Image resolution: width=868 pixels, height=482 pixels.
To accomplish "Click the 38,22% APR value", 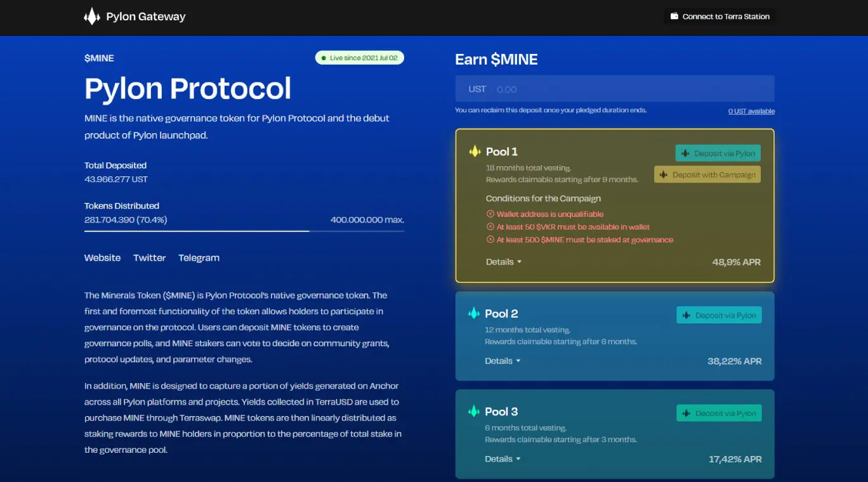I will 735,361.
